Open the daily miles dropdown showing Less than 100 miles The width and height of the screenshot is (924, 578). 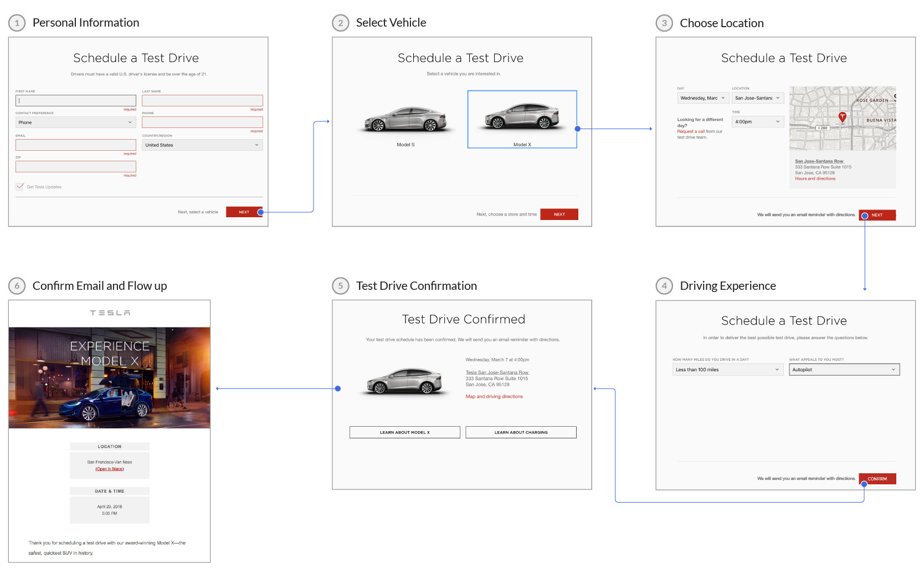[x=728, y=370]
